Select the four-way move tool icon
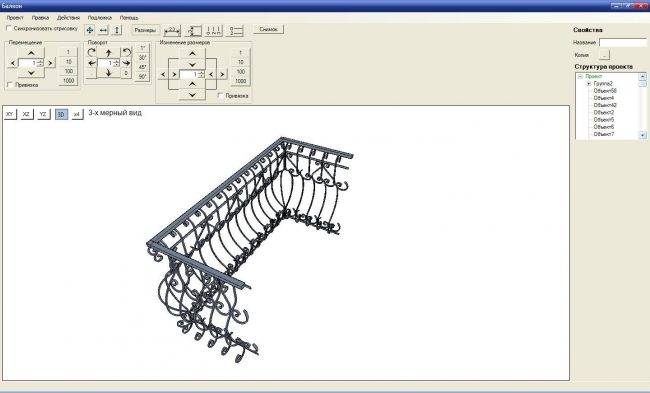The height and width of the screenshot is (393, 650). click(x=90, y=30)
